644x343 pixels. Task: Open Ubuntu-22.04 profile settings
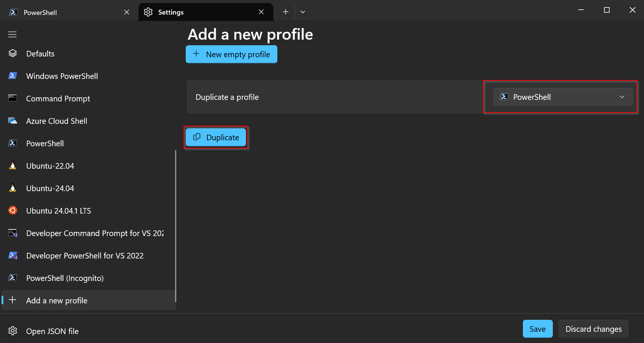[x=89, y=166]
